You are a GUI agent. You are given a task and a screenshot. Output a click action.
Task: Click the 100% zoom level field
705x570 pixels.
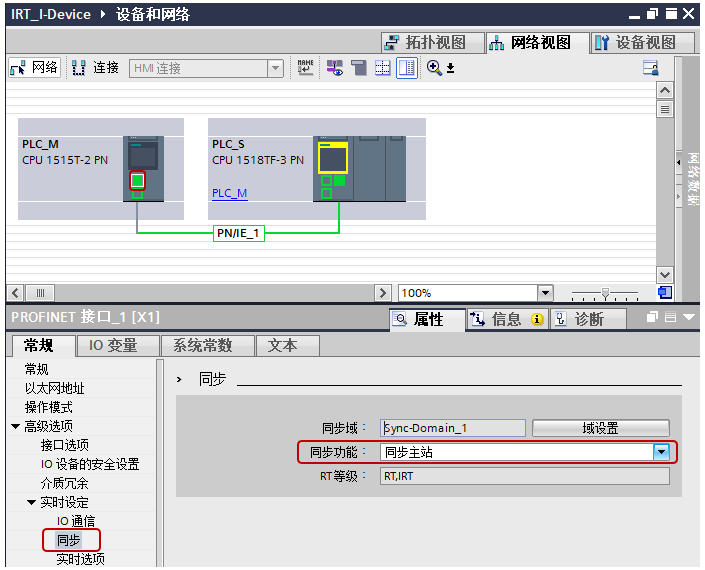468,293
